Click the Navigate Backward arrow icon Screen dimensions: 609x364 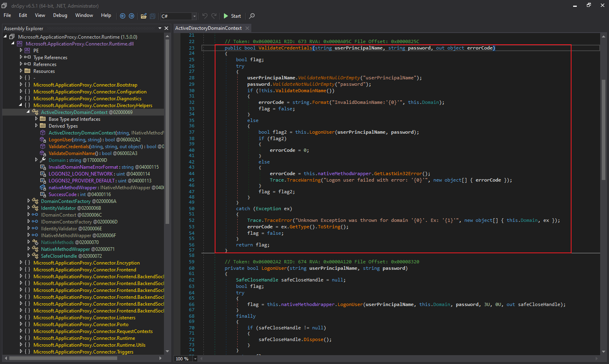123,16
